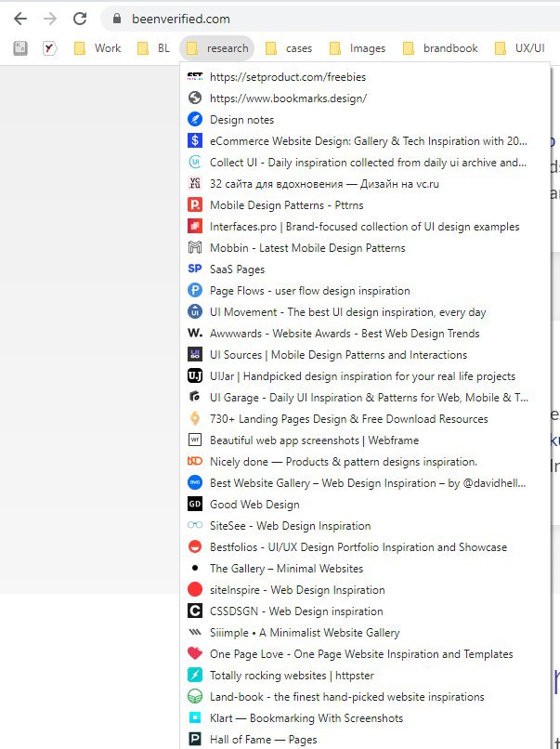Open the cases bookmarks folder
The height and width of the screenshot is (749, 560).
(x=289, y=47)
